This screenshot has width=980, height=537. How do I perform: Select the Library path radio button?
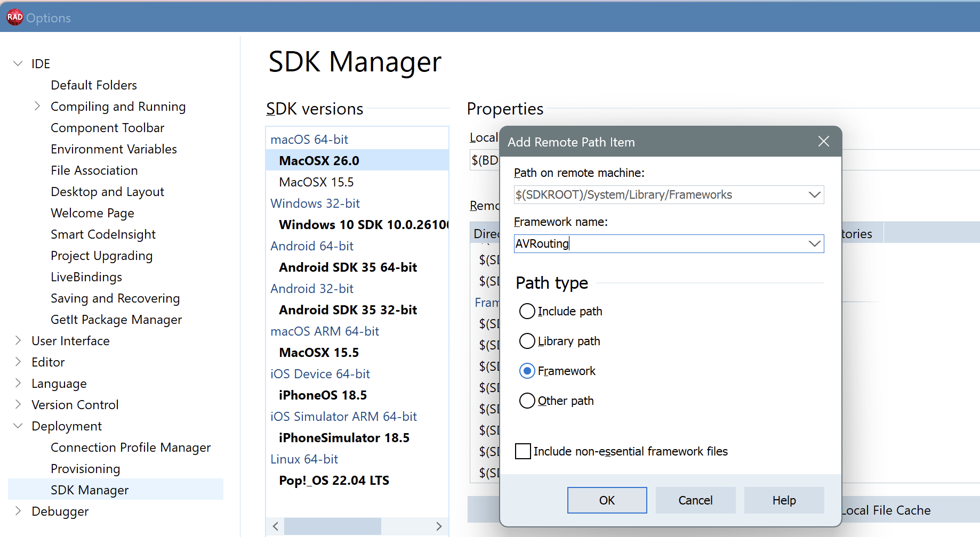[x=527, y=341]
